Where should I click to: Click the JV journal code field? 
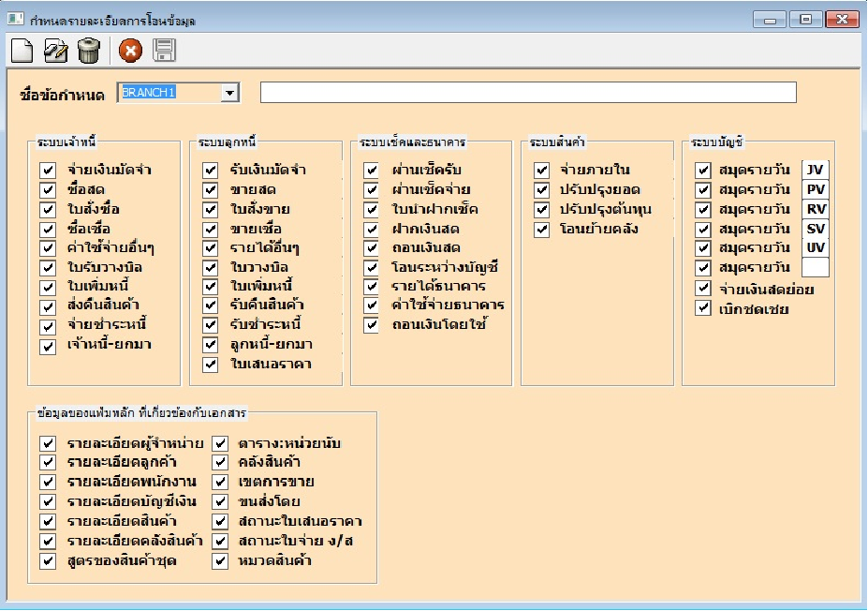[x=816, y=171]
